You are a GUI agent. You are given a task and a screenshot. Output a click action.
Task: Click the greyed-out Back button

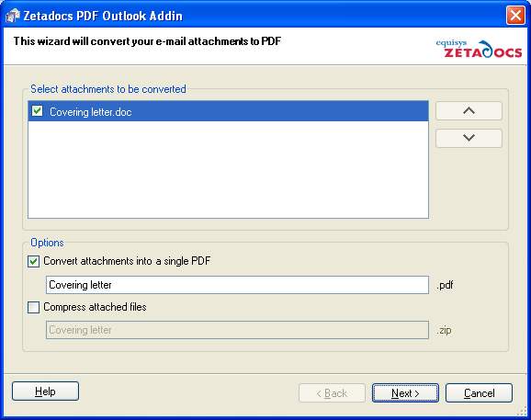click(332, 393)
